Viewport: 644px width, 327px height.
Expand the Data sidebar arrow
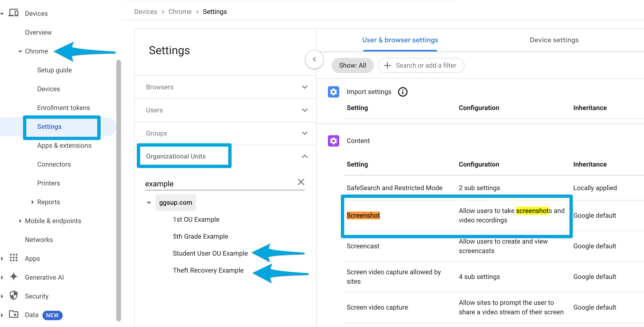pos(2,315)
